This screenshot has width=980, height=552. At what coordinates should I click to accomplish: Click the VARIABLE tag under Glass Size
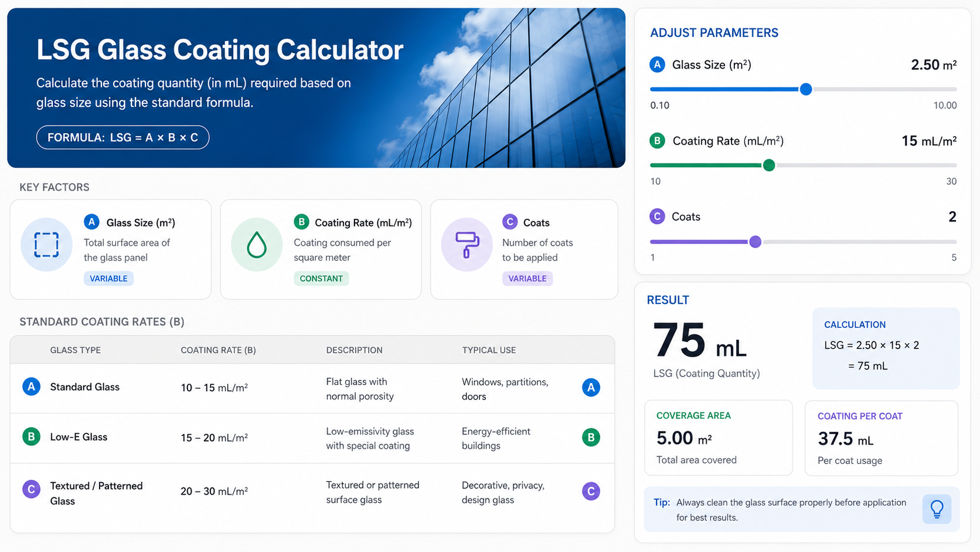[108, 279]
